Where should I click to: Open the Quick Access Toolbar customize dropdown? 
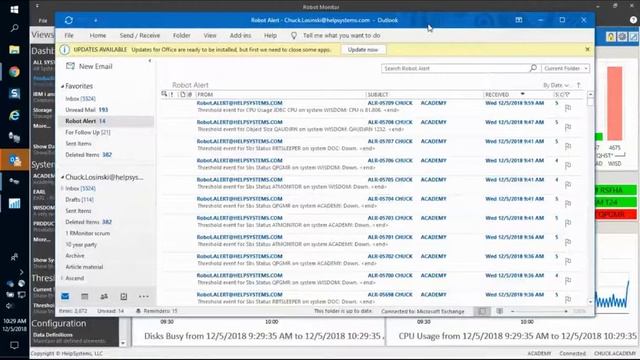click(x=95, y=20)
